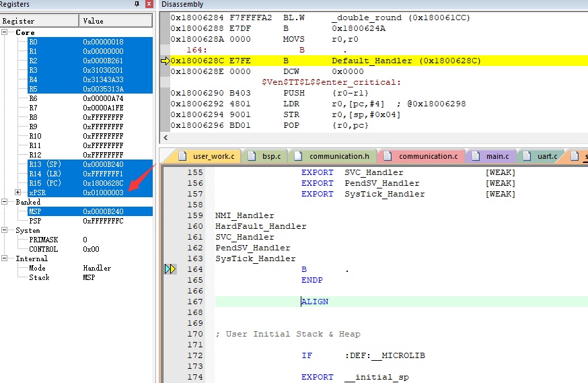Click the file icon on uart.c tab
The width and height of the screenshot is (588, 383).
527,156
